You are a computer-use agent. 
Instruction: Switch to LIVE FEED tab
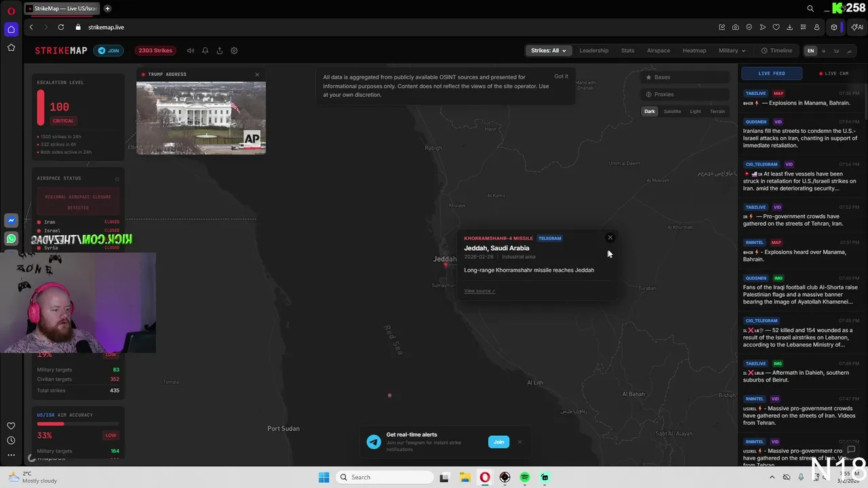(771, 73)
